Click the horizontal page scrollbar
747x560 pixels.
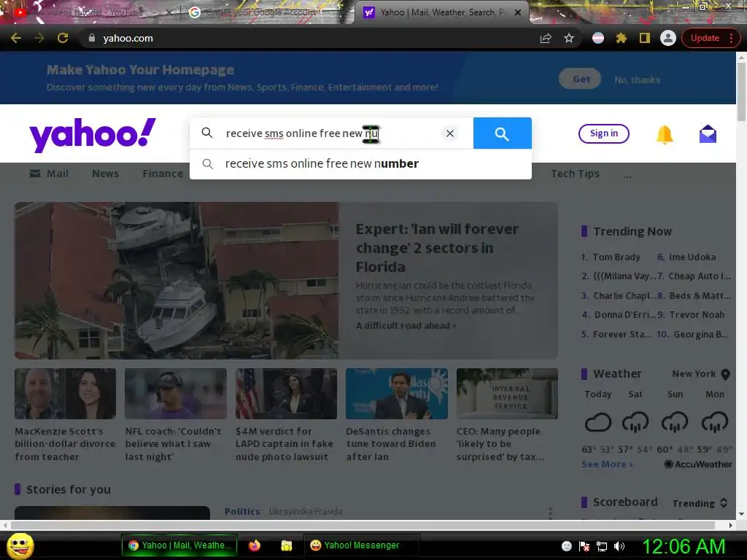click(x=362, y=525)
